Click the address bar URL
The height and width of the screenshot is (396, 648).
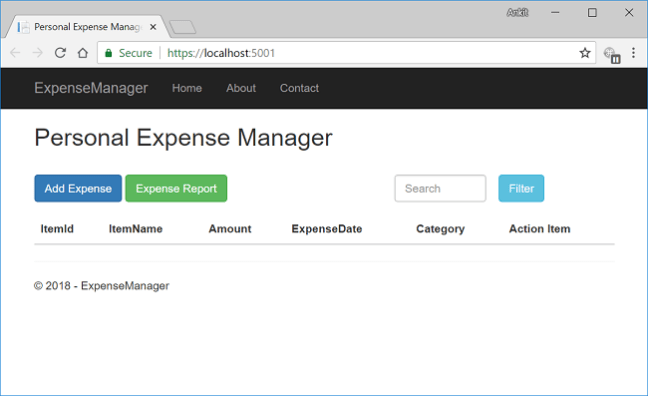221,53
